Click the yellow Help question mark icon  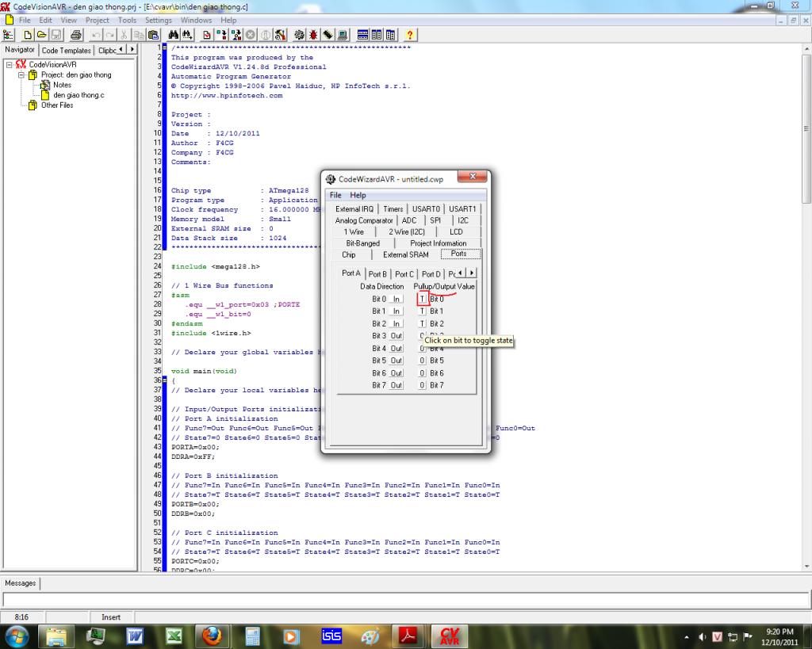click(x=410, y=35)
